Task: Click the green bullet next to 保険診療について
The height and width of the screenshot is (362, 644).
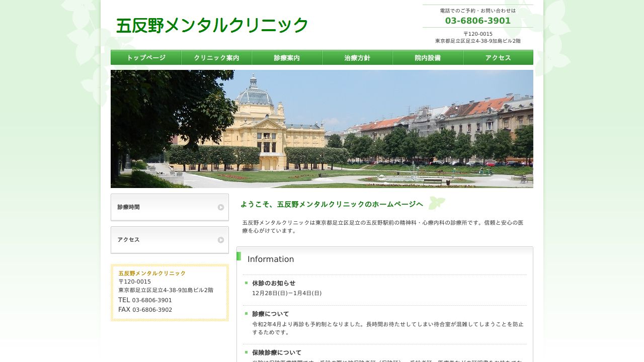Action: pyautogui.click(x=247, y=352)
